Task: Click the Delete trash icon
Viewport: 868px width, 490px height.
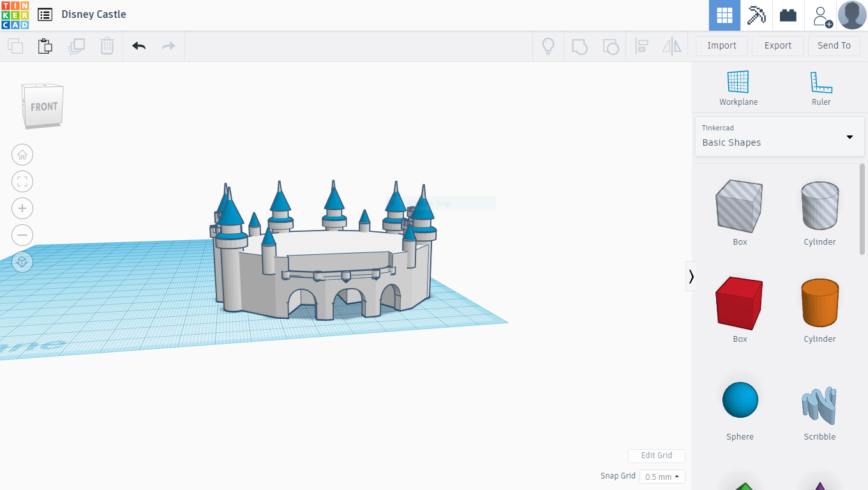Action: [107, 46]
